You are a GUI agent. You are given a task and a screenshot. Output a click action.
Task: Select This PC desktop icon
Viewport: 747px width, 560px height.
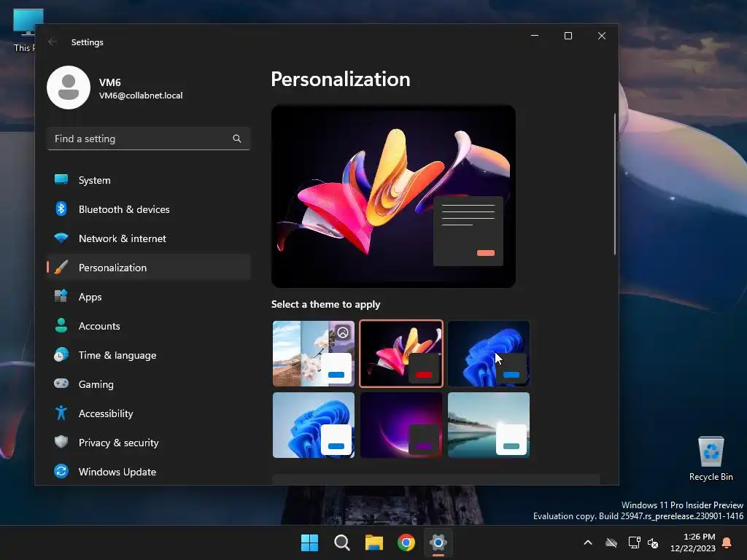[x=25, y=30]
